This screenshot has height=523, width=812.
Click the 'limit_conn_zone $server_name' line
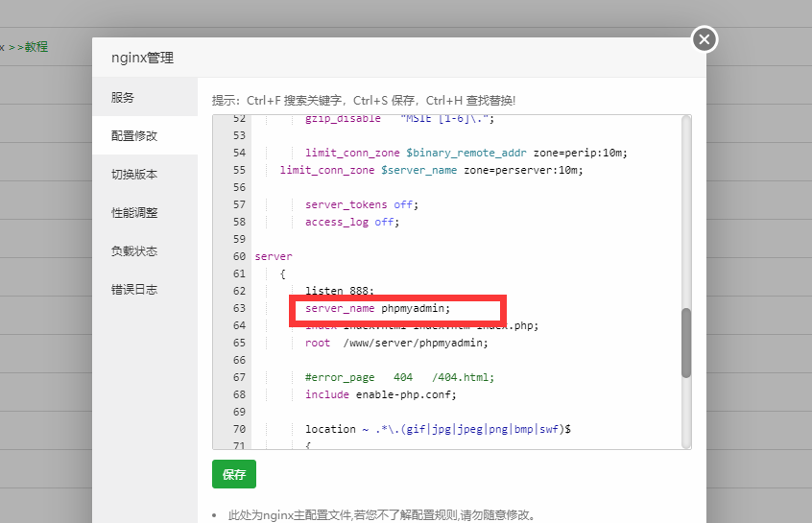[431, 170]
